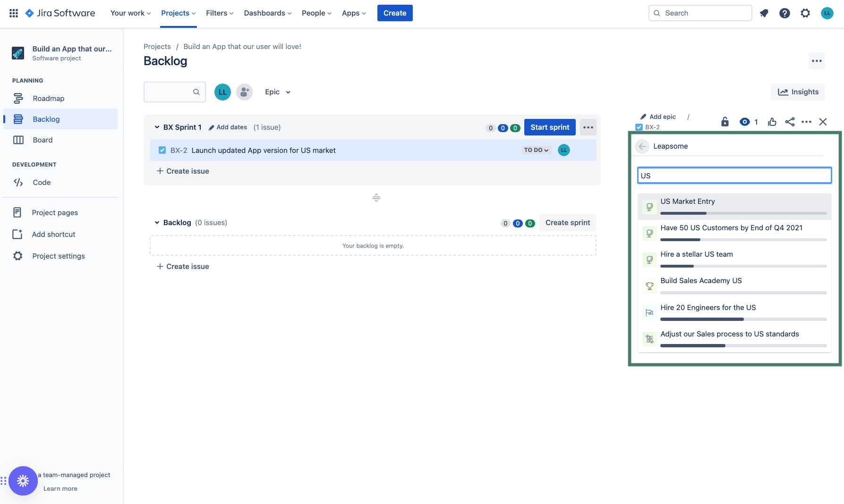Click progress bar of Adjust our Sales process
The height and width of the screenshot is (504, 844).
pyautogui.click(x=743, y=346)
